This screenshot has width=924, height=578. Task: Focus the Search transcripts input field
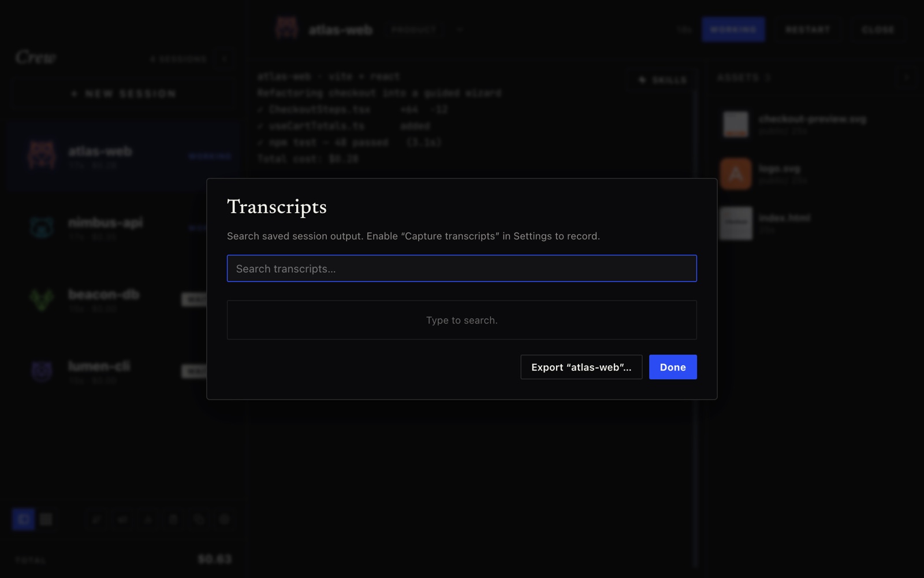click(x=461, y=268)
